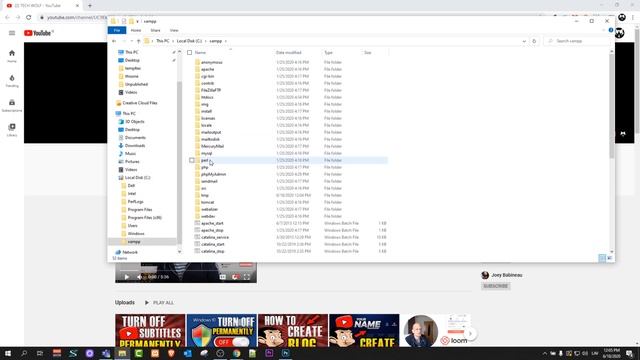Open the Share ribbon tab
The image size is (640, 360).
[x=156, y=31]
